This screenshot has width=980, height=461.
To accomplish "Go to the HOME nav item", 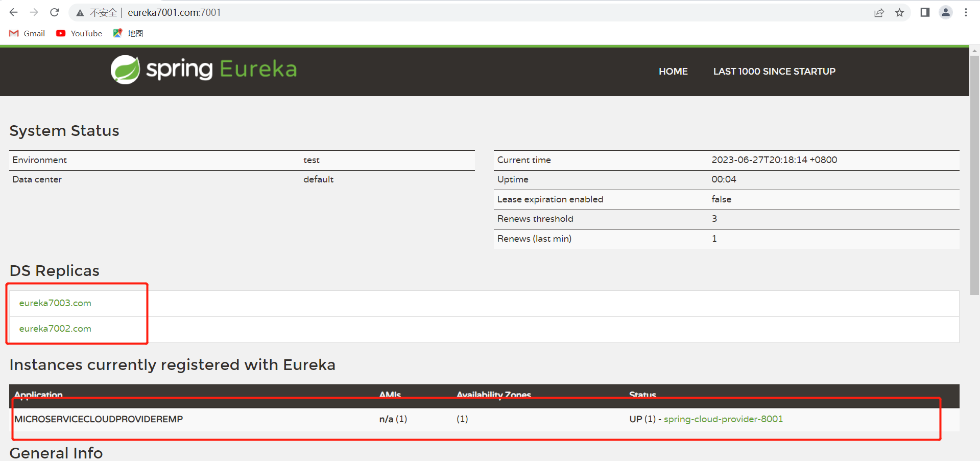I will [x=673, y=72].
